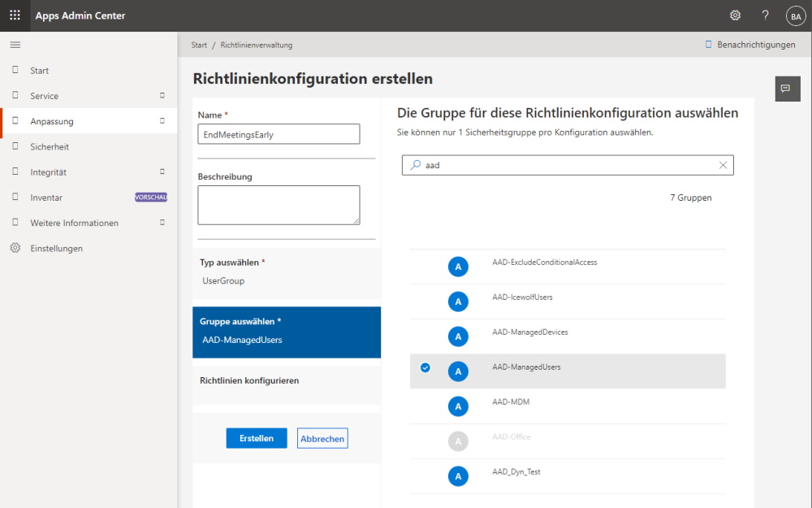This screenshot has width=812, height=508.
Task: Click the Start icon in the sidebar
Action: point(15,69)
